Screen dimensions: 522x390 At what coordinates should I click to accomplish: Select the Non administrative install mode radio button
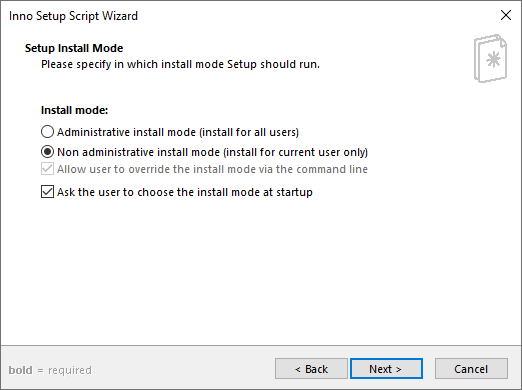click(x=47, y=152)
